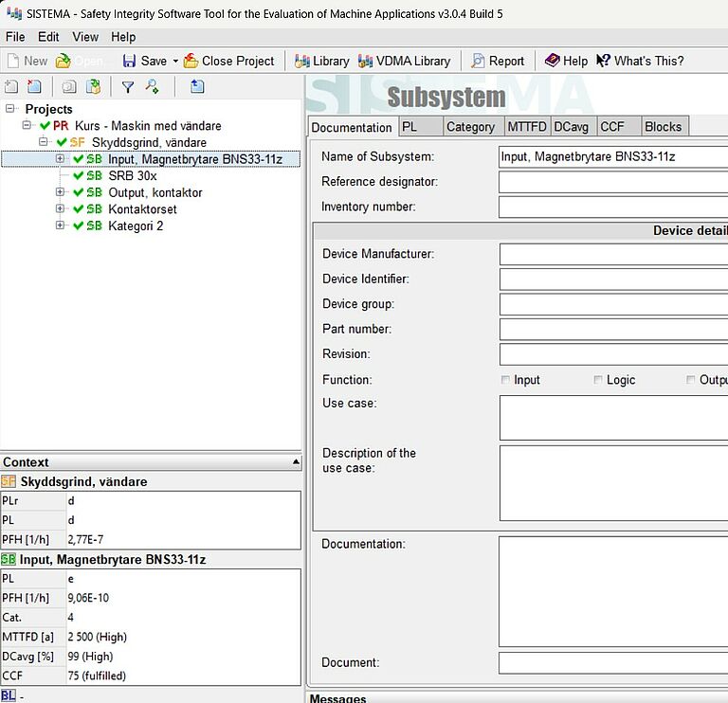Open the Edit menu
The width and height of the screenshot is (728, 703).
click(x=48, y=37)
